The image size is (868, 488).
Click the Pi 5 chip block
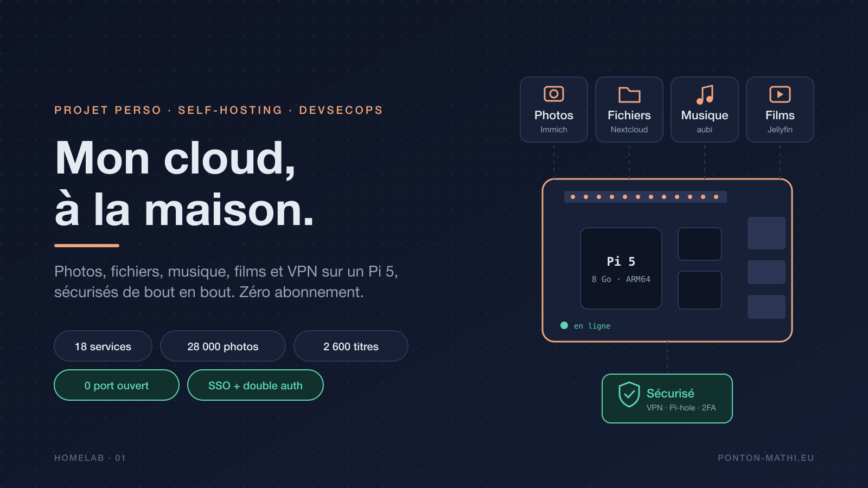tap(621, 268)
